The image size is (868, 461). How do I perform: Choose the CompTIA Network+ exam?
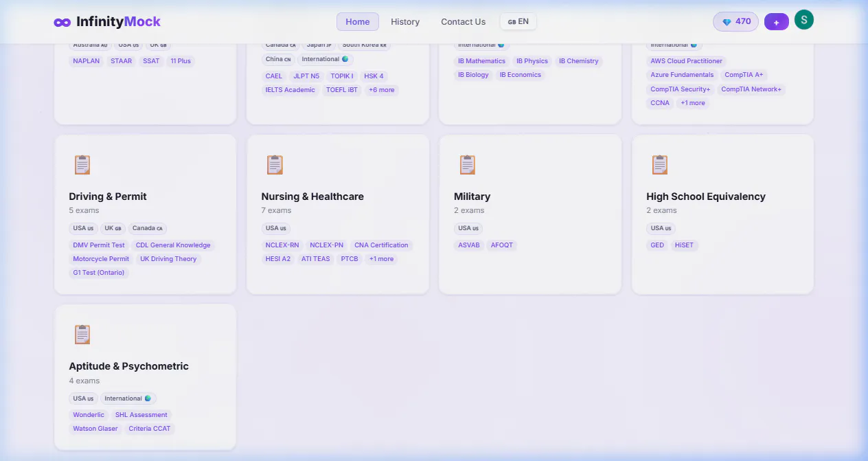[x=751, y=89]
